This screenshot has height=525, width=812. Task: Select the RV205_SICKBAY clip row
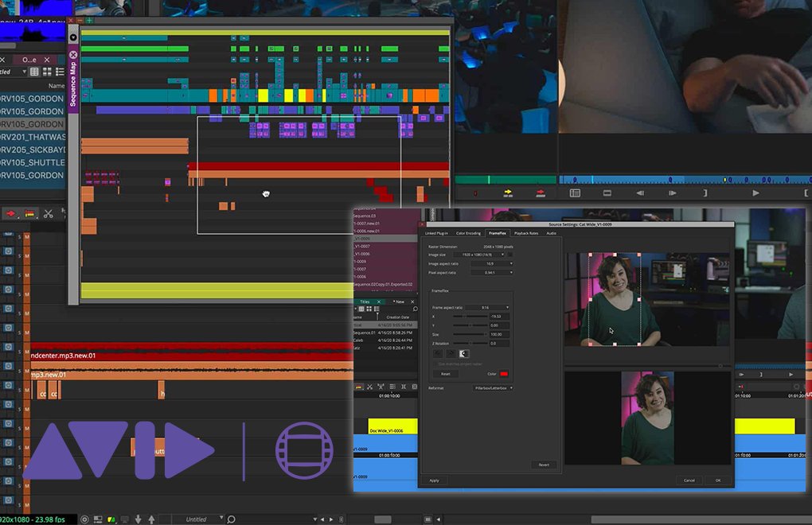click(x=32, y=150)
